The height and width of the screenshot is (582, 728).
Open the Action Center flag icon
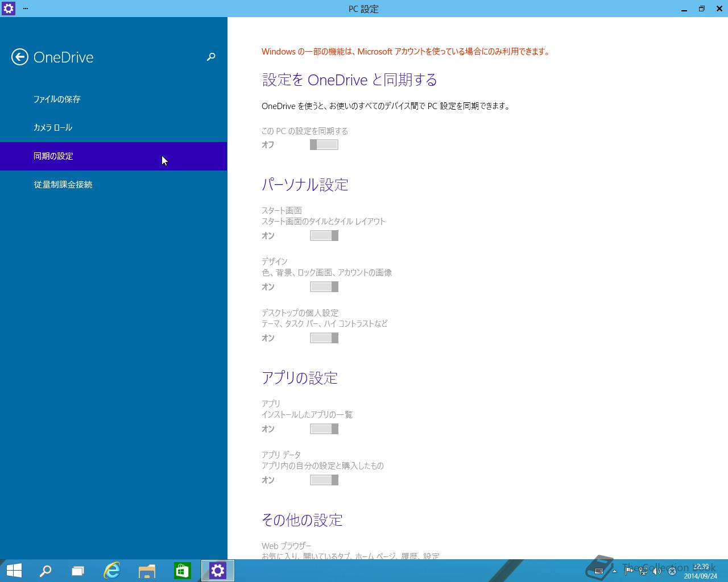coord(629,571)
